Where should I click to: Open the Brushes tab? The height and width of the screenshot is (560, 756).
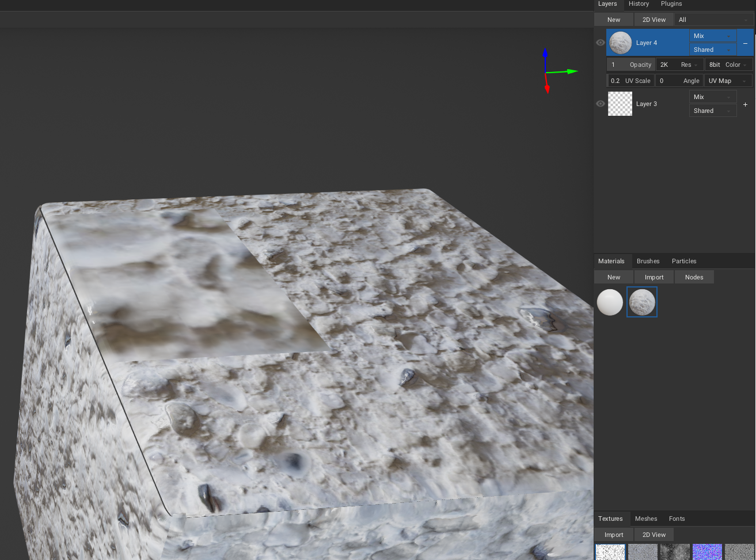(x=648, y=261)
